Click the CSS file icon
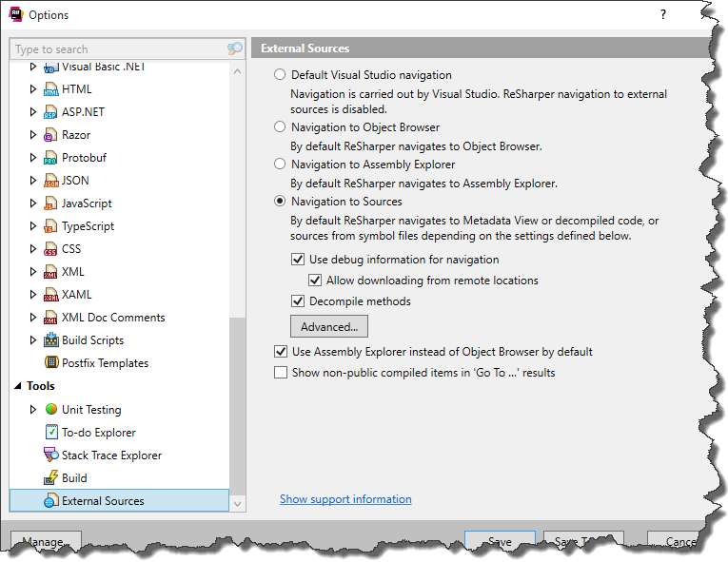 [50, 249]
